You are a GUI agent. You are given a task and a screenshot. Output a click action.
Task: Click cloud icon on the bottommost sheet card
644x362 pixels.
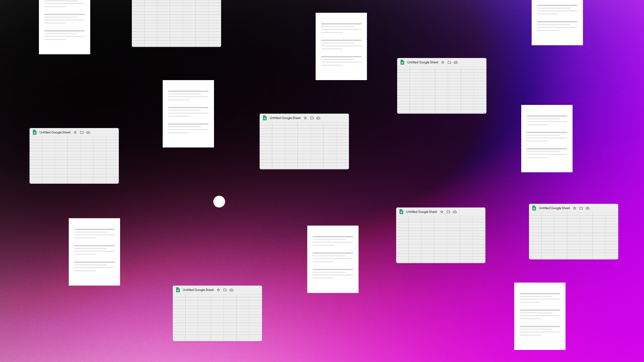coord(231,290)
